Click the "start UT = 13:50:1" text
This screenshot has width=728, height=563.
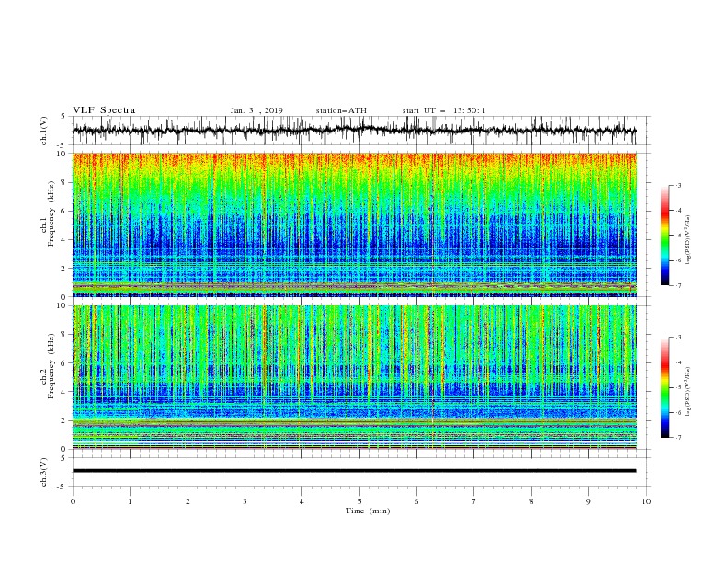pos(444,110)
